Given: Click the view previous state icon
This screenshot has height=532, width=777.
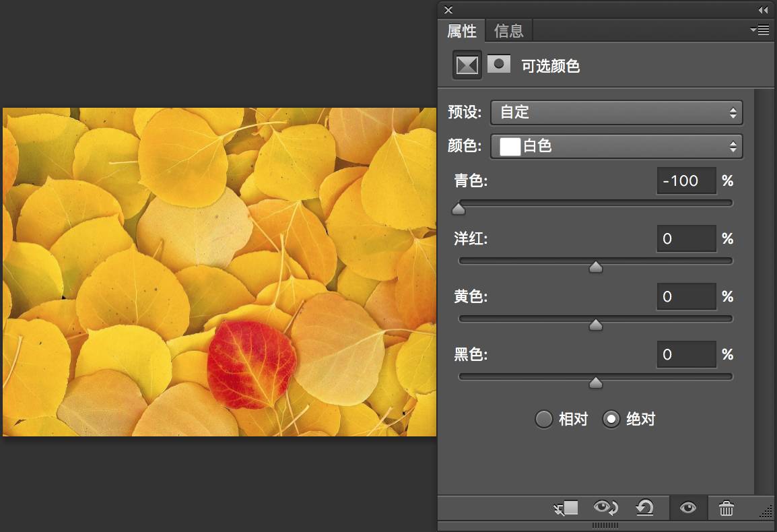Looking at the screenshot, I should click(605, 508).
